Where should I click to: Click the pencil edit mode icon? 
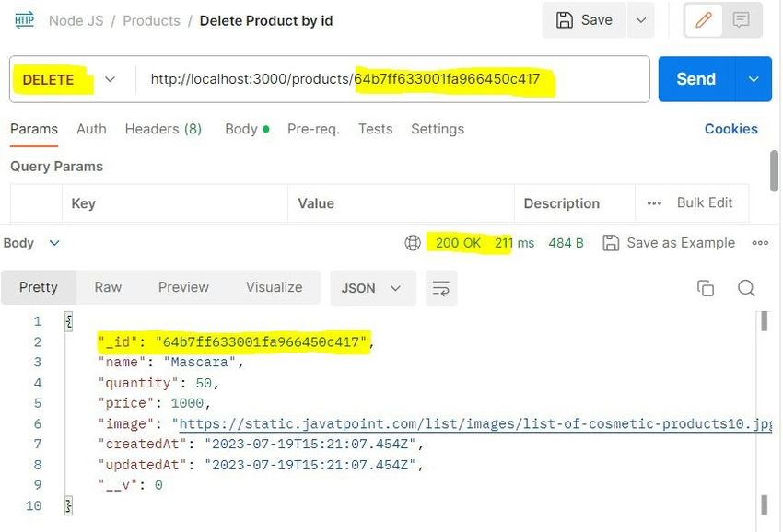pyautogui.click(x=704, y=20)
